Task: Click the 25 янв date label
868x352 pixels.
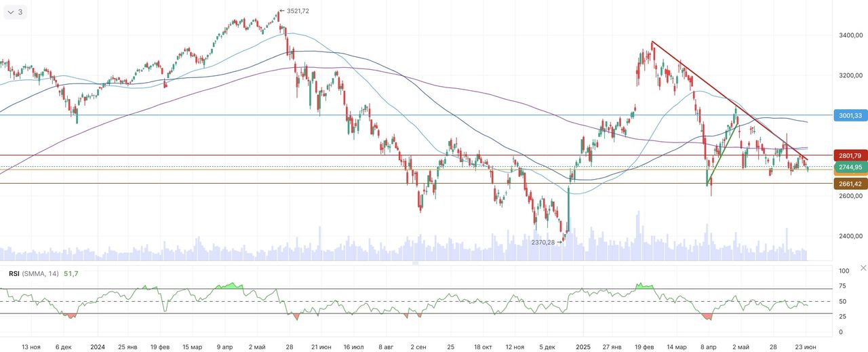Action: click(129, 347)
